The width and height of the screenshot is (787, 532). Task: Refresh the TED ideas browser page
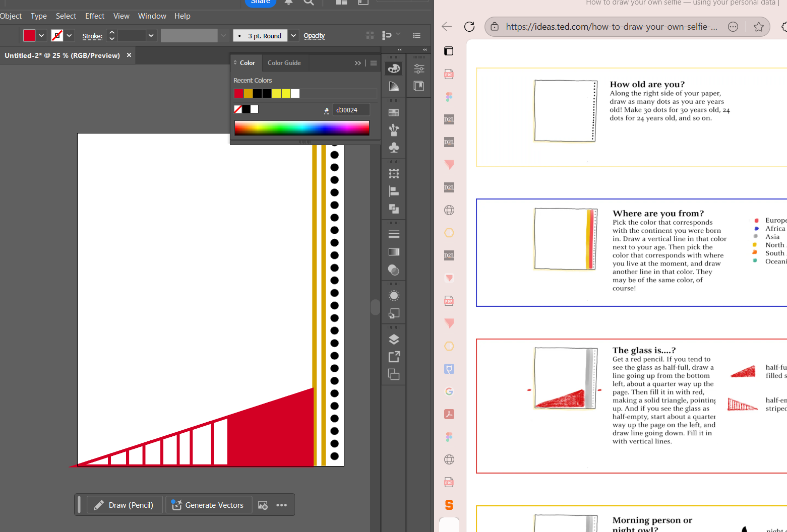coord(469,27)
